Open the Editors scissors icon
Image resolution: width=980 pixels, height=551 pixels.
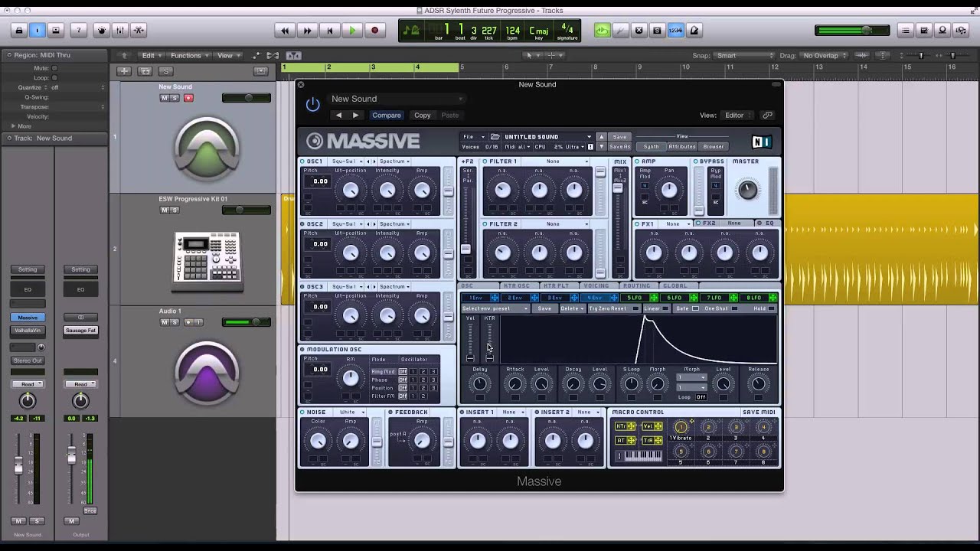139,31
